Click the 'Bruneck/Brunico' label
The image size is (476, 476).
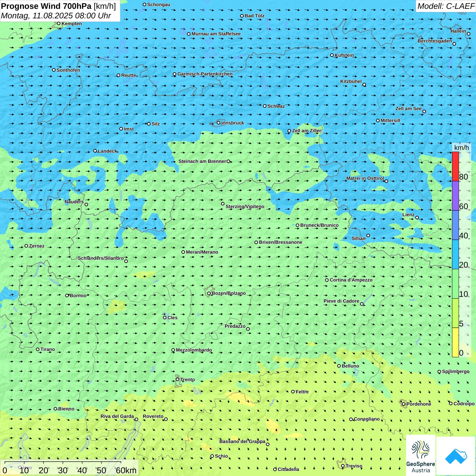tap(319, 225)
